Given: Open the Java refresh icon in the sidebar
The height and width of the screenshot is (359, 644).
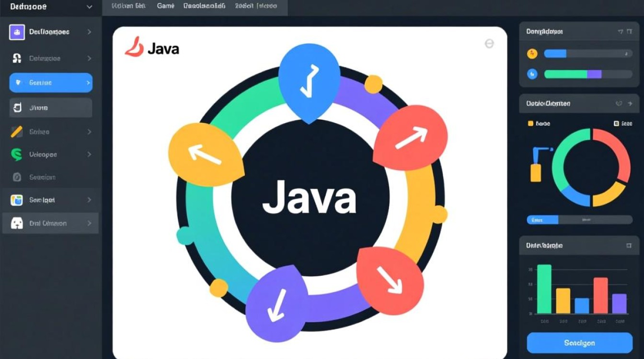Looking at the screenshot, I should coord(16,107).
